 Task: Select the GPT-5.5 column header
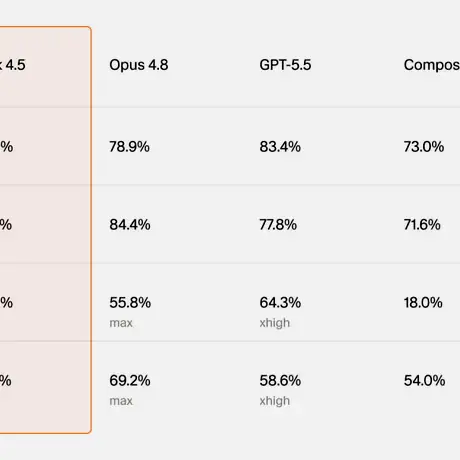tap(285, 65)
